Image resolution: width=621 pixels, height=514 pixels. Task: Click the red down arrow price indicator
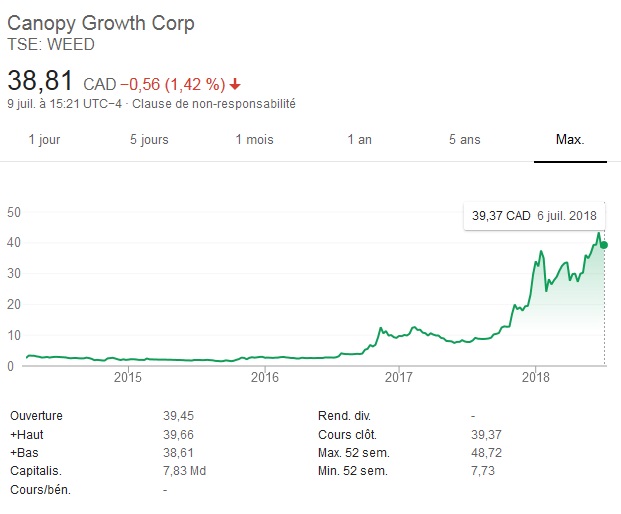(x=235, y=83)
